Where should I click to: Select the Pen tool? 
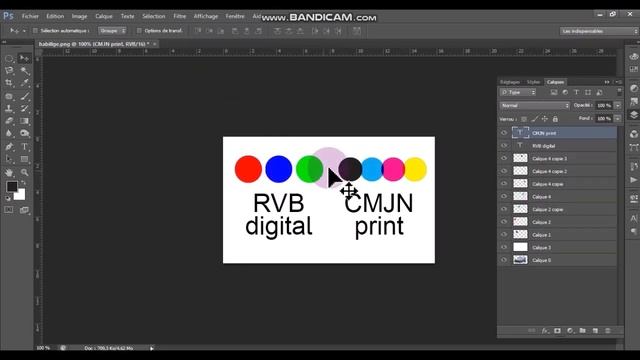tap(9, 147)
